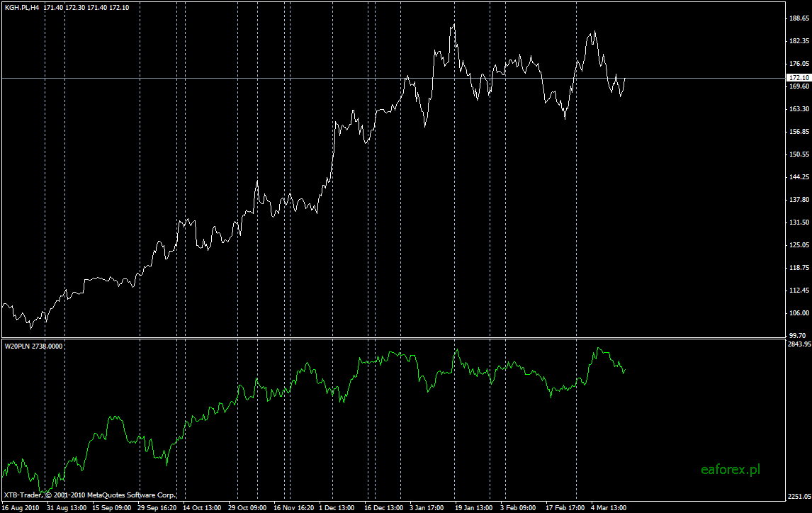The height and width of the screenshot is (513, 812).
Task: Click price scale value 169.60
Action: (x=799, y=86)
